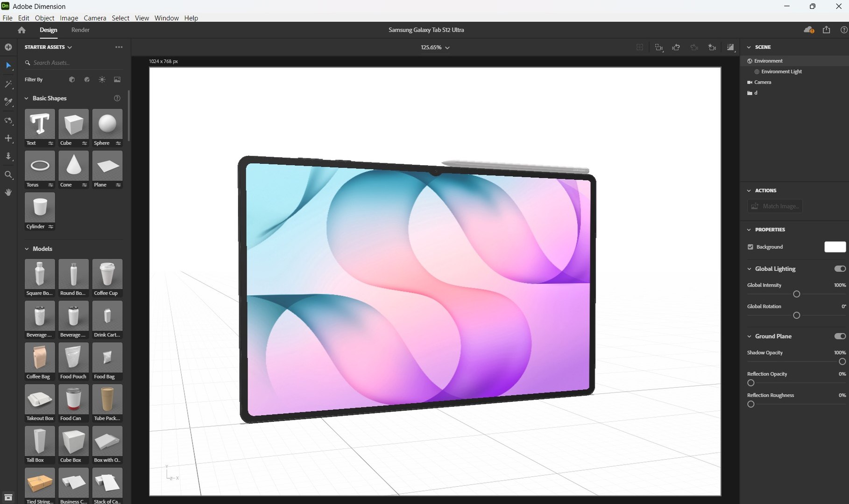Viewport: 849px width, 504px height.
Task: Go to the Home screen icon
Action: coord(21,30)
